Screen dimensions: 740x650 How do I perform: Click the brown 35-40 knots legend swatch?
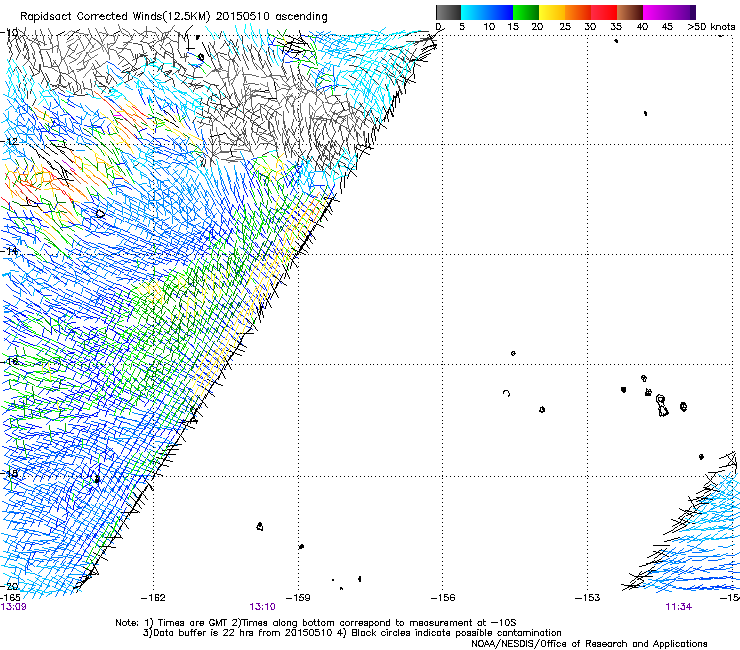(x=630, y=12)
